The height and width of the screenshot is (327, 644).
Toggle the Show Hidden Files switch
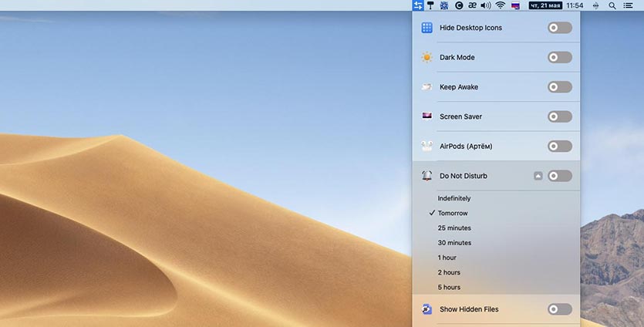pyautogui.click(x=559, y=309)
